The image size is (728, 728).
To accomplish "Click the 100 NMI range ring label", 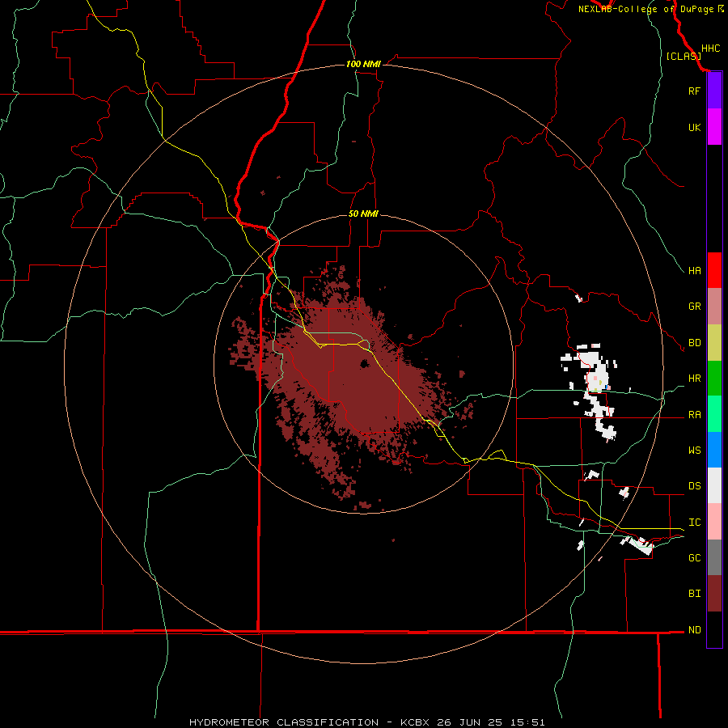I will 363,64.
